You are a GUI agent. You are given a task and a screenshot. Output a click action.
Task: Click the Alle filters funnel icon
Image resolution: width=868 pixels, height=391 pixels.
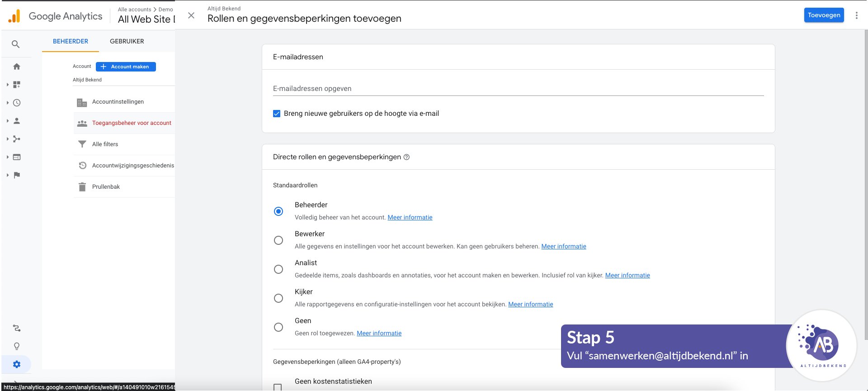pyautogui.click(x=82, y=144)
